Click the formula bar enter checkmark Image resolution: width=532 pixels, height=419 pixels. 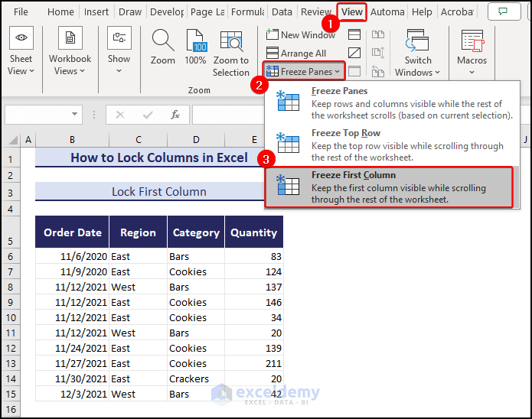click(148, 115)
